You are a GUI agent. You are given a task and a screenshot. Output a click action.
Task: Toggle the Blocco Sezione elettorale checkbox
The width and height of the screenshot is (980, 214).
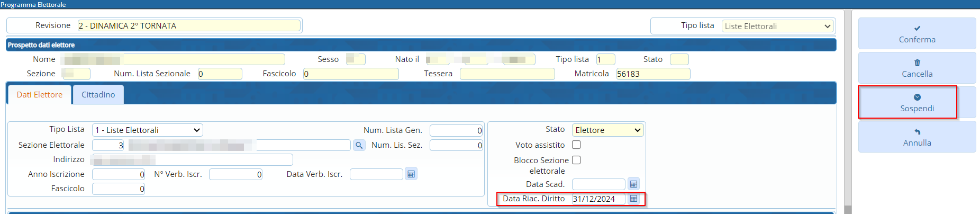point(576,160)
